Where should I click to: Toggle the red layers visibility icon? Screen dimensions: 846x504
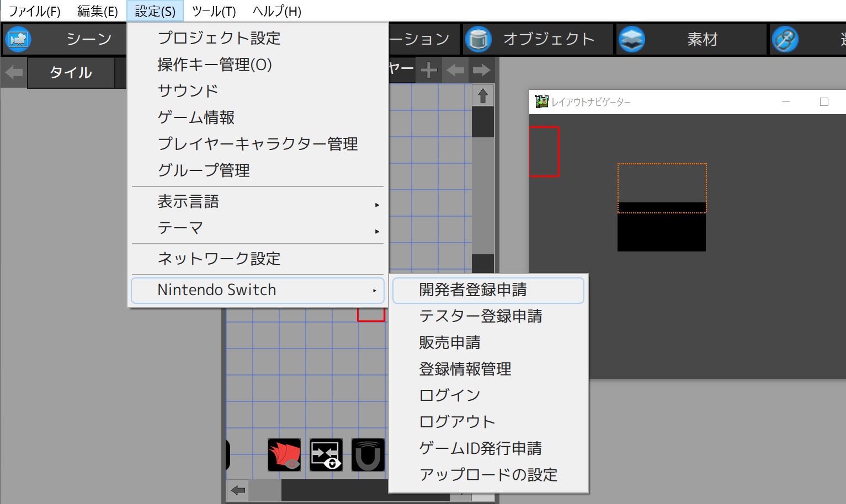tap(284, 455)
